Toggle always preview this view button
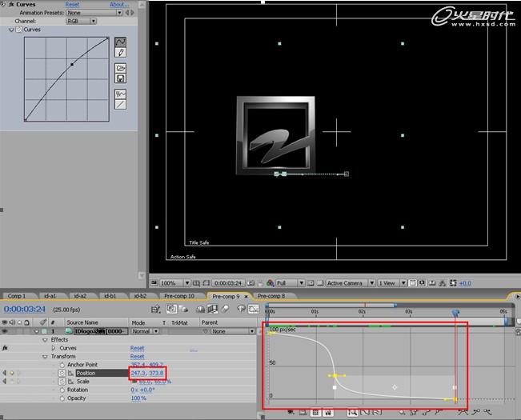The width and height of the screenshot is (521, 420). tap(154, 283)
